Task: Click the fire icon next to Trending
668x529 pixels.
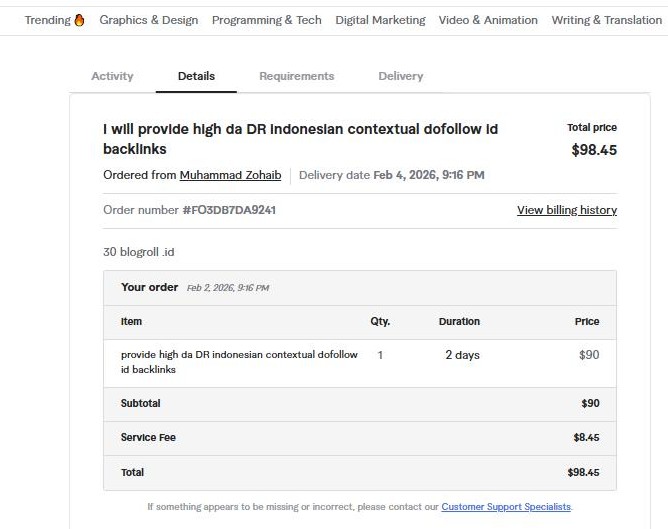Action: point(80,20)
